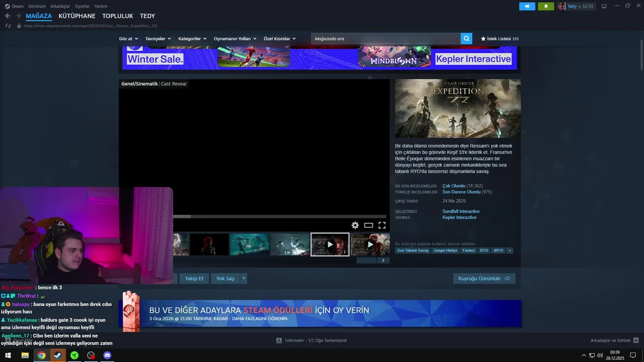Open the Yardım menu
644x362 pixels.
pos(101,6)
